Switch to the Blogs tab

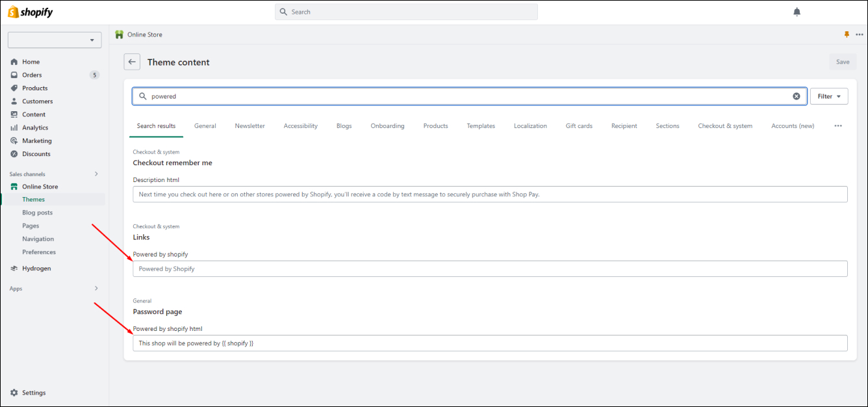pos(344,126)
